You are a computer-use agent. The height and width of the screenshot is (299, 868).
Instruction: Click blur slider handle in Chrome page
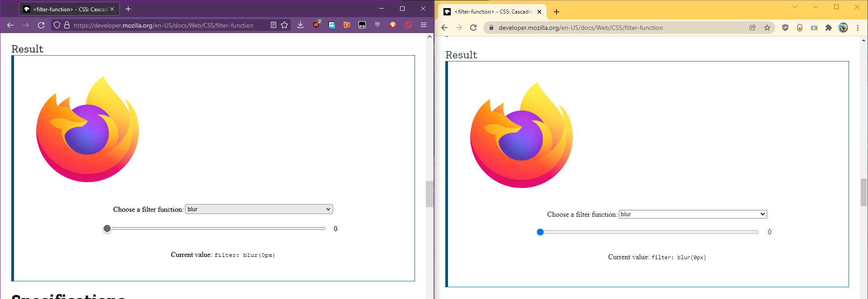540,232
